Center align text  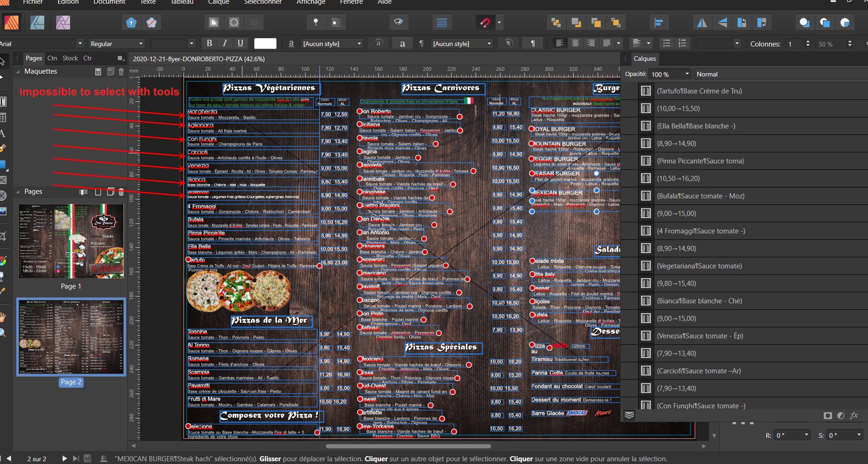(x=575, y=43)
